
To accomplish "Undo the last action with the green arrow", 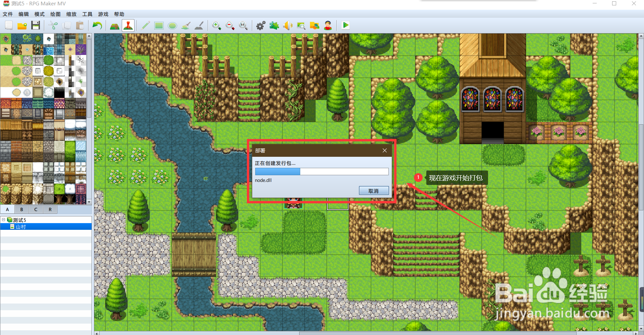I will tap(97, 25).
